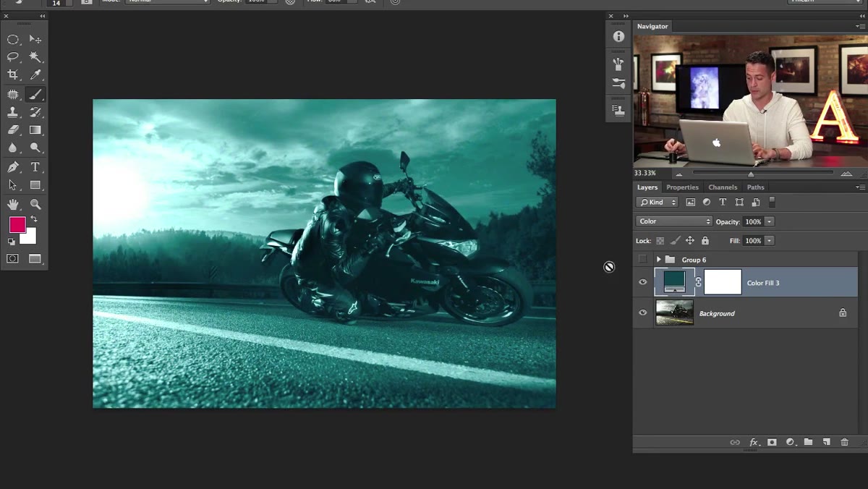This screenshot has width=868, height=489.
Task: Expand the Group 6 folder
Action: point(658,259)
